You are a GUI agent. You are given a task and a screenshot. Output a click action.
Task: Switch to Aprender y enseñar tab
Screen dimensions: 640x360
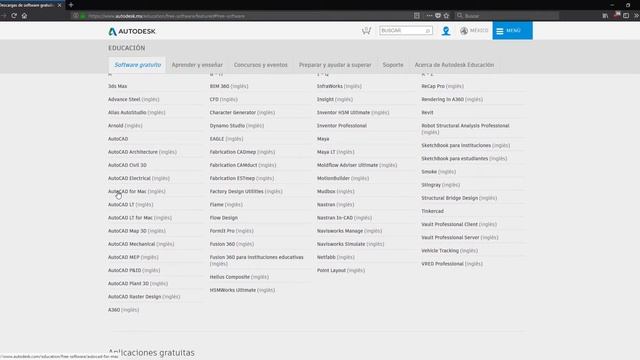(197, 65)
